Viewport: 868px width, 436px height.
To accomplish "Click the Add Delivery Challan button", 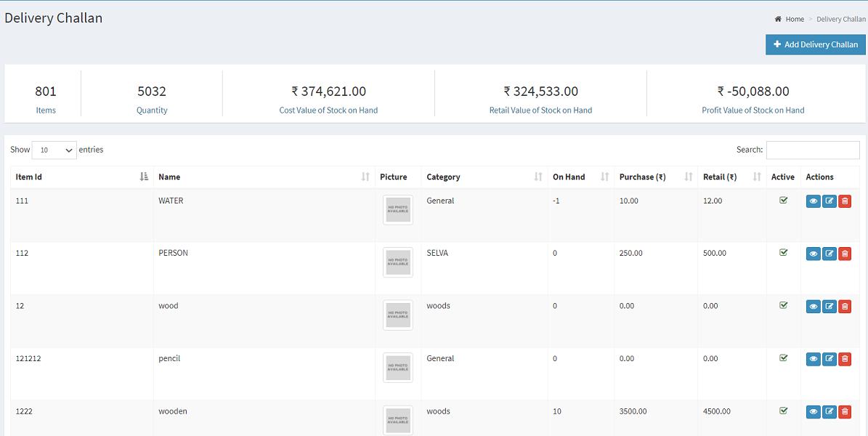I will pos(815,44).
